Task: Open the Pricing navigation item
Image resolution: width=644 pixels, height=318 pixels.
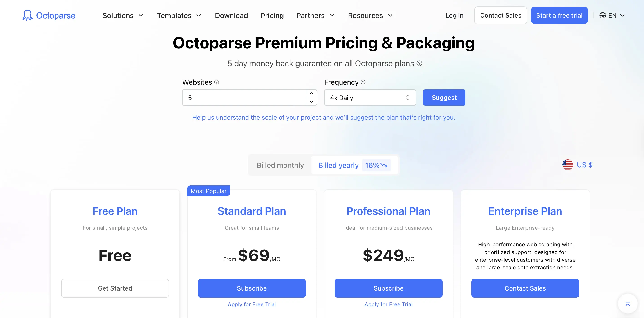Action: (272, 15)
